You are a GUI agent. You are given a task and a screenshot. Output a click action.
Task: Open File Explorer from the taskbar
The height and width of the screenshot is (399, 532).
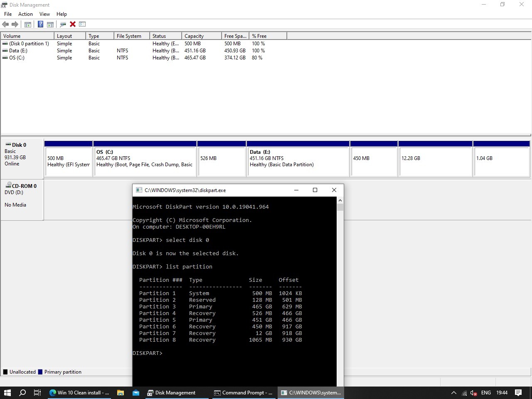pyautogui.click(x=121, y=393)
